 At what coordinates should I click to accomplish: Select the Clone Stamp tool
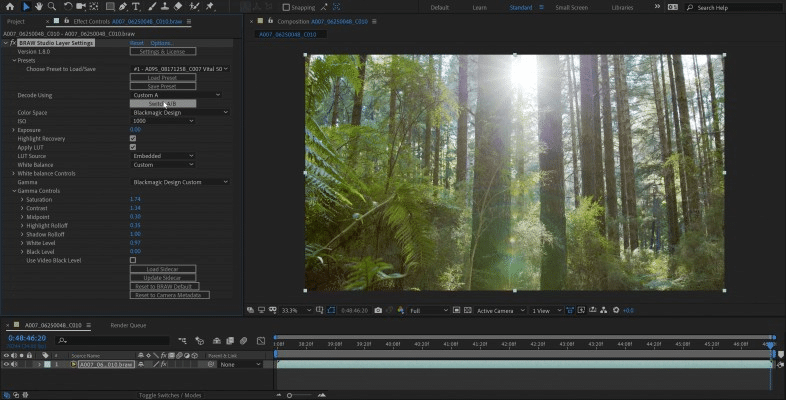click(x=164, y=7)
